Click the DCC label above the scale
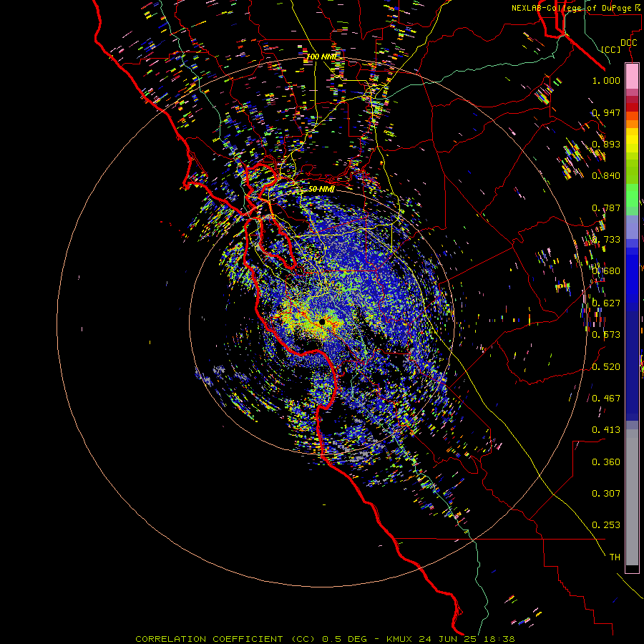The height and width of the screenshot is (644, 644). pos(628,43)
